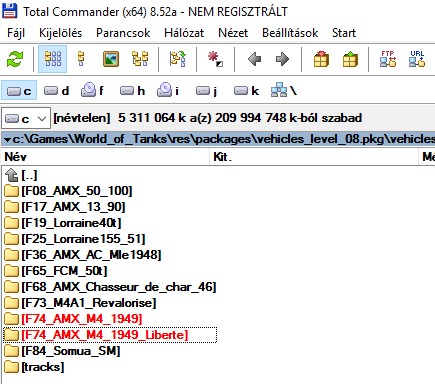The width and height of the screenshot is (435, 384).
Task: Select the [F65_FCM_50t] folder
Action: tap(64, 271)
